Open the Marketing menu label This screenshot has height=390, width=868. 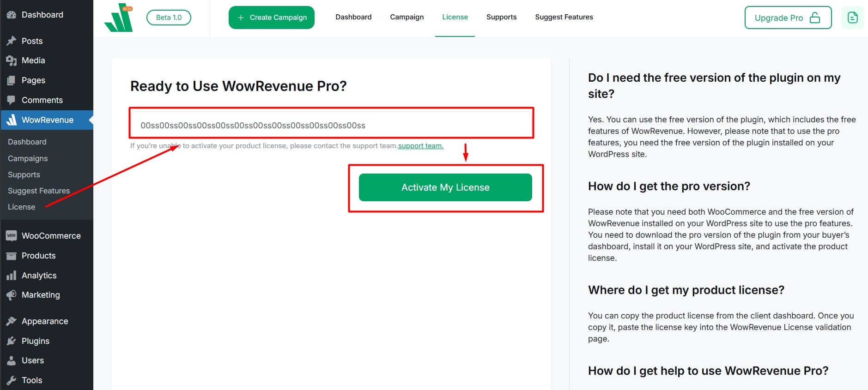[41, 295]
